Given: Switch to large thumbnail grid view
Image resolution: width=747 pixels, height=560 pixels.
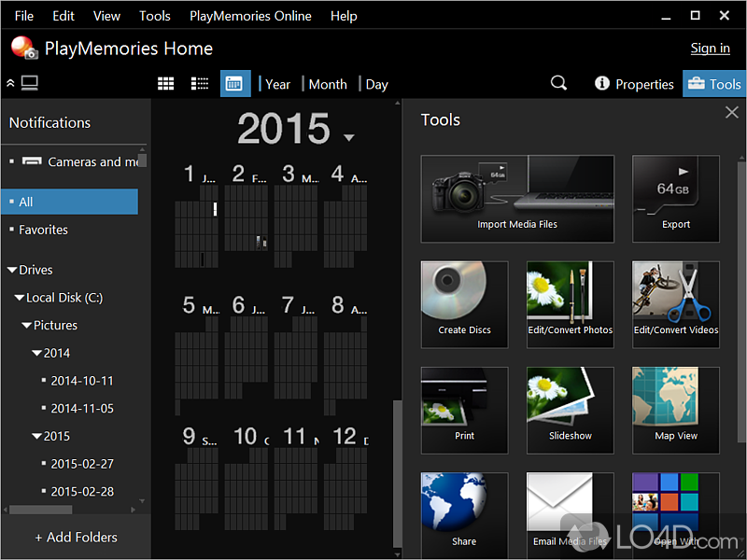Looking at the screenshot, I should tap(166, 83).
